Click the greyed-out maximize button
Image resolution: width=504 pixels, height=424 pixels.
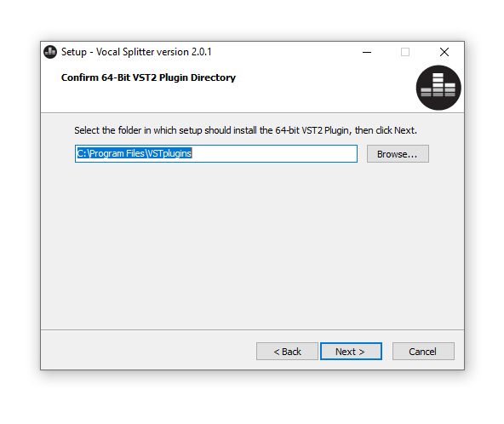pos(405,52)
